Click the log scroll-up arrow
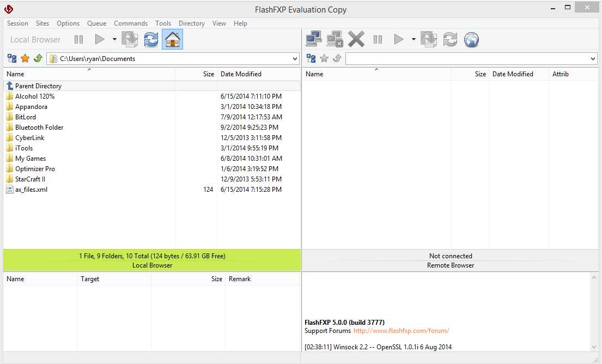The width and height of the screenshot is (602, 364). (x=594, y=277)
